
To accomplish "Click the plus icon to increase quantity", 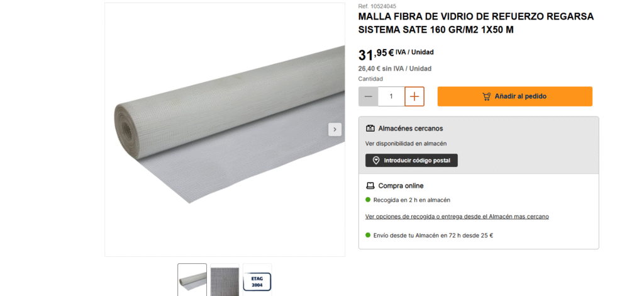I will pyautogui.click(x=414, y=96).
